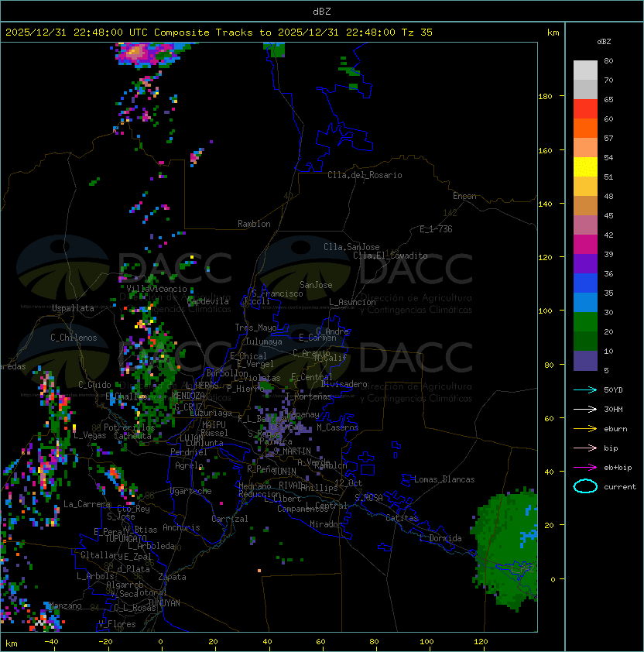
Task: Click the 'Clla.SanJose' place label
Action: [x=351, y=247]
